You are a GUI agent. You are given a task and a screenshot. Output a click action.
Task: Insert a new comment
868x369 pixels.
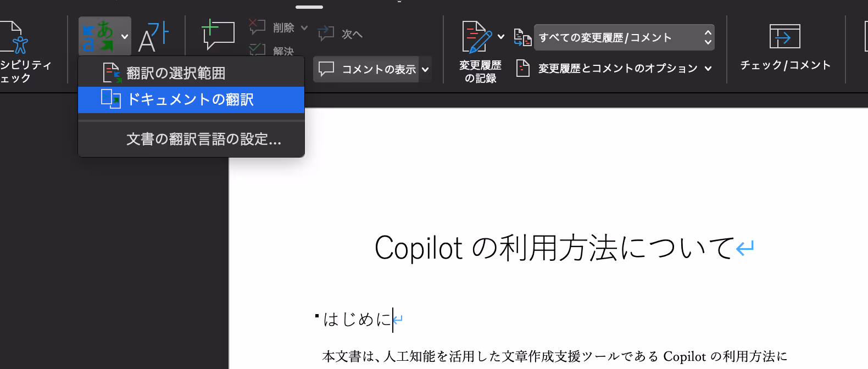[218, 34]
